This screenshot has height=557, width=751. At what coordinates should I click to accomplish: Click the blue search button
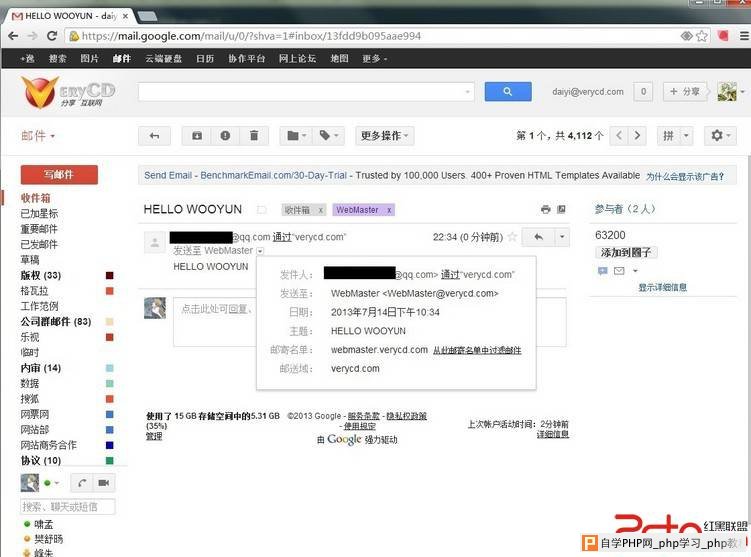(508, 91)
